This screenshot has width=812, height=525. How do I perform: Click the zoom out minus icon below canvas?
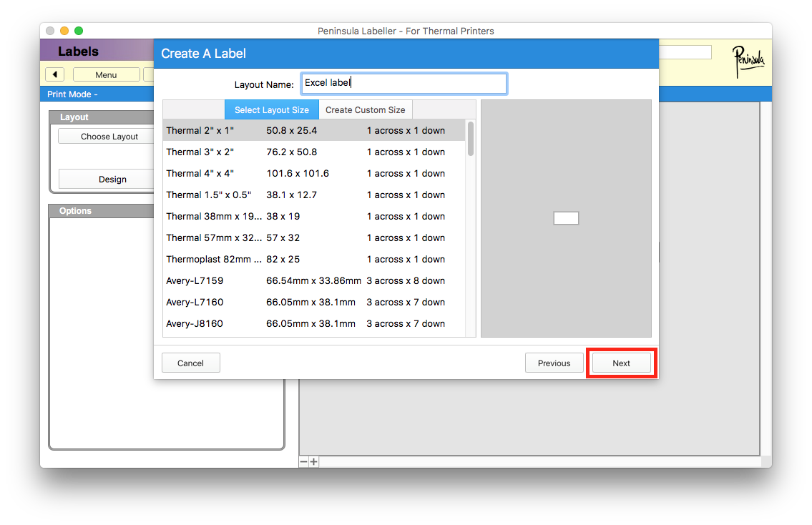click(x=304, y=461)
